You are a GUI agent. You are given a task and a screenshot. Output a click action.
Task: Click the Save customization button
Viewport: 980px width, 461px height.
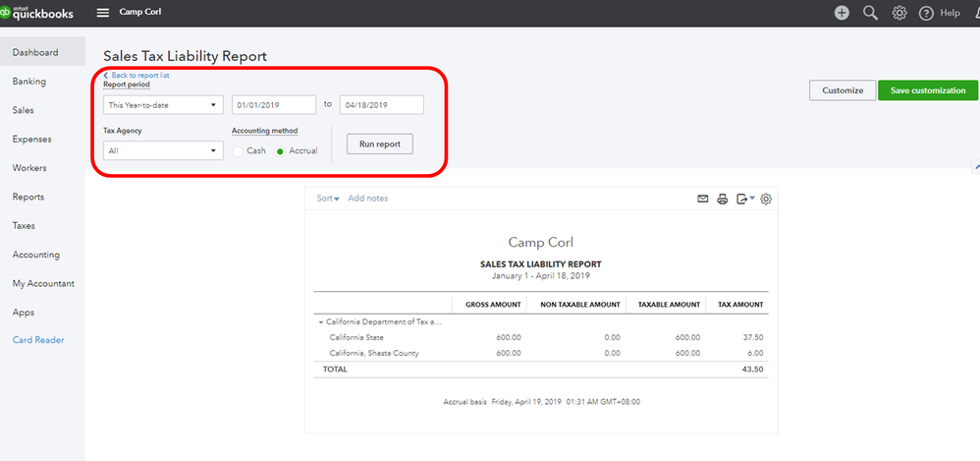point(928,90)
